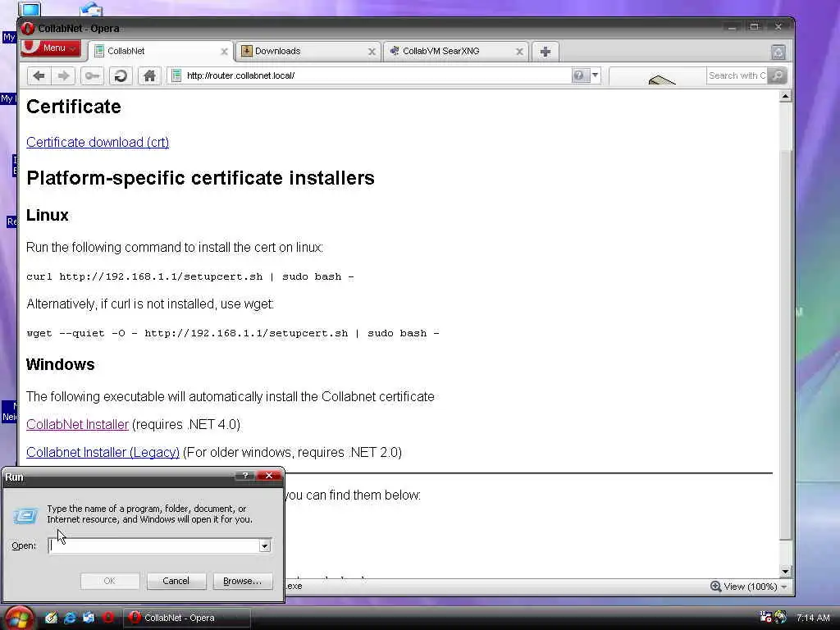Click the Linux heading text

[x=47, y=215]
